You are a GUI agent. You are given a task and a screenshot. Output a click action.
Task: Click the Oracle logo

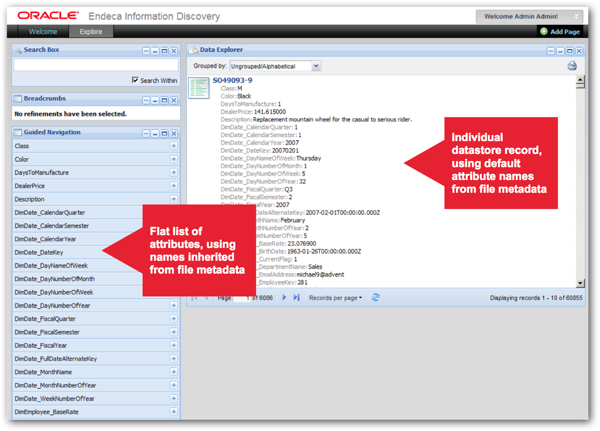pyautogui.click(x=48, y=16)
